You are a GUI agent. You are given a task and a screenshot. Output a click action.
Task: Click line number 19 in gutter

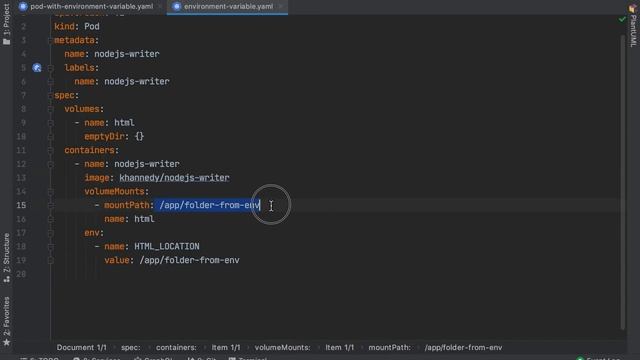point(21,260)
